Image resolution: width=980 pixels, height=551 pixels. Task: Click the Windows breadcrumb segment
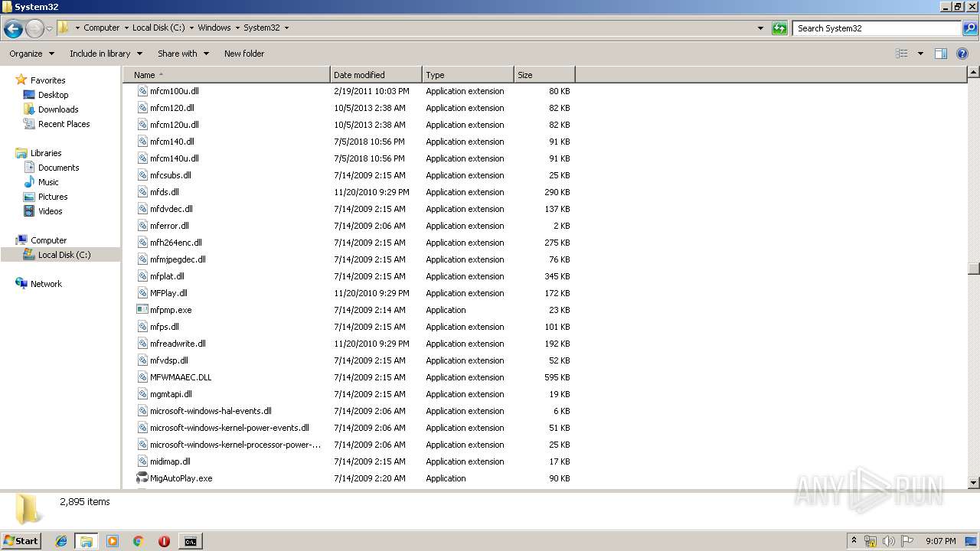point(214,28)
